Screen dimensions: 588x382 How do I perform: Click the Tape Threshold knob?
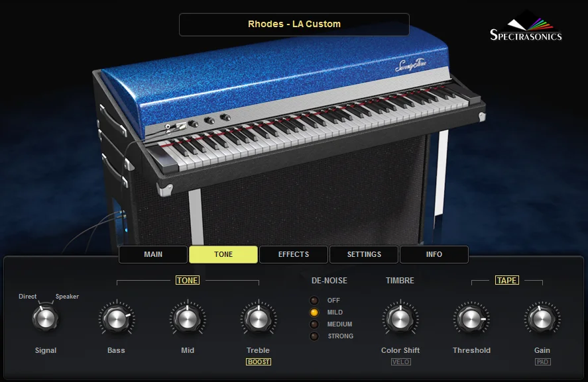pos(471,319)
